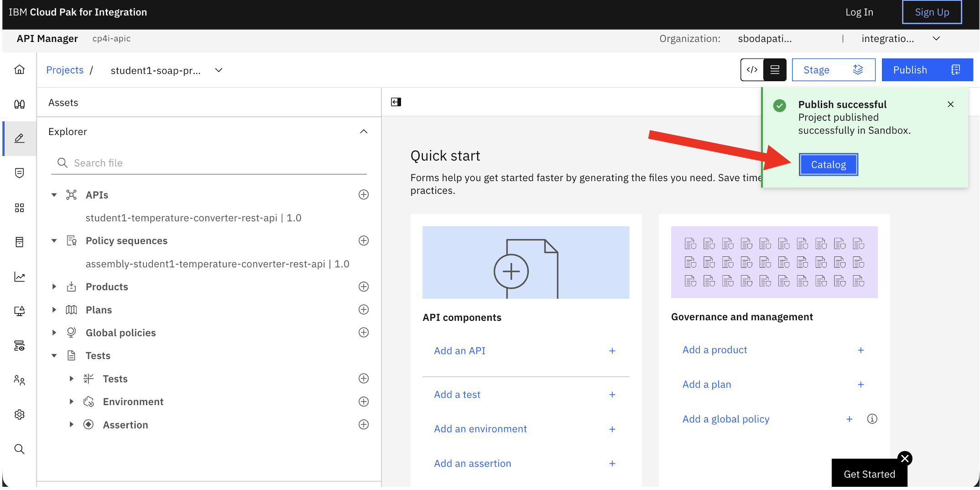Expand the Plans tree node
Image resolution: width=980 pixels, height=490 pixels.
tap(54, 310)
